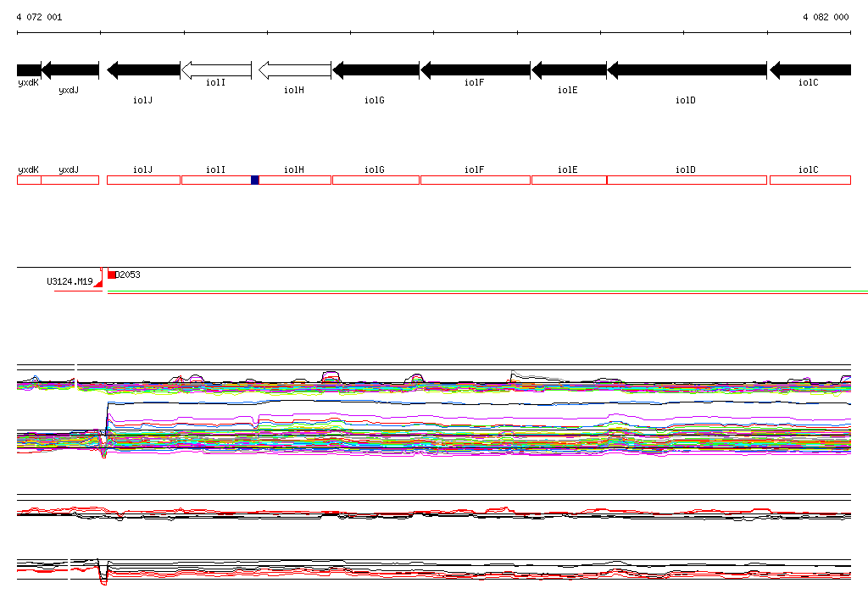Click the small blue square marker
The width and height of the screenshot is (868, 605).
(x=255, y=180)
